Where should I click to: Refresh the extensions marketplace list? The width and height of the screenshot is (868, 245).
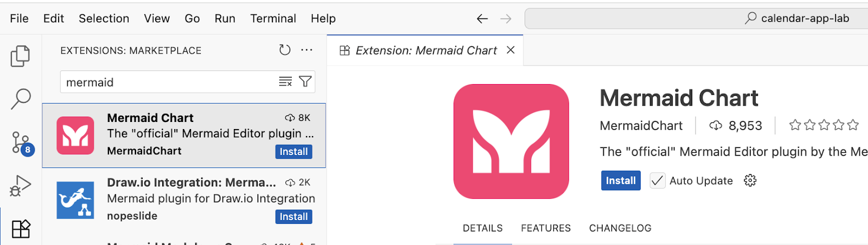(x=285, y=50)
